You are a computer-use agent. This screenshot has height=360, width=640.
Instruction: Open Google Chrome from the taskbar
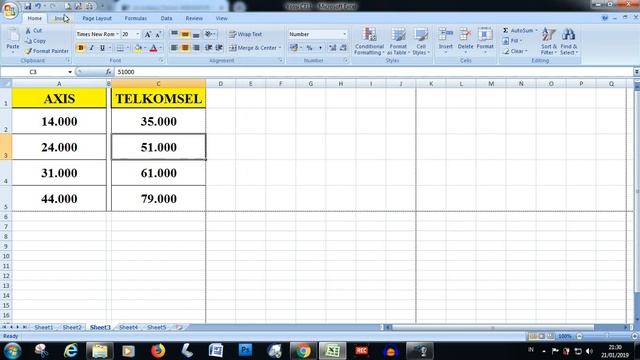tap(302, 351)
